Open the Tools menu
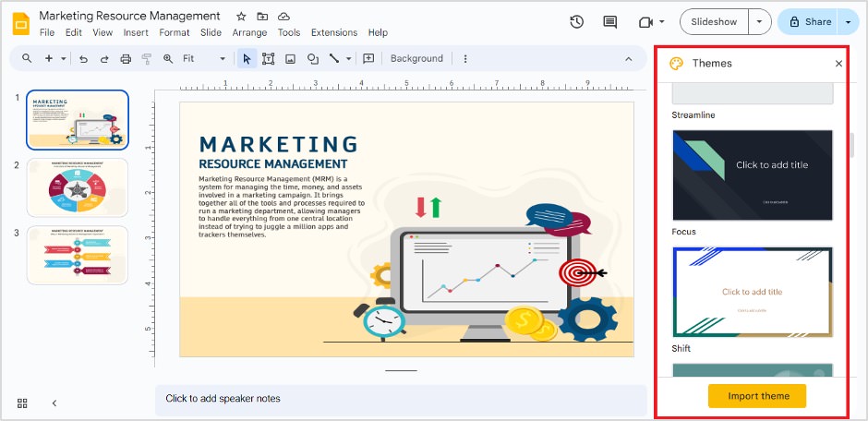 [x=289, y=32]
